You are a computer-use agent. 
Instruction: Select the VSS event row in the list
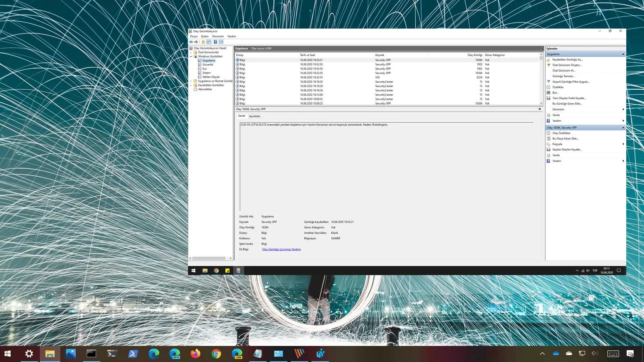click(x=362, y=77)
